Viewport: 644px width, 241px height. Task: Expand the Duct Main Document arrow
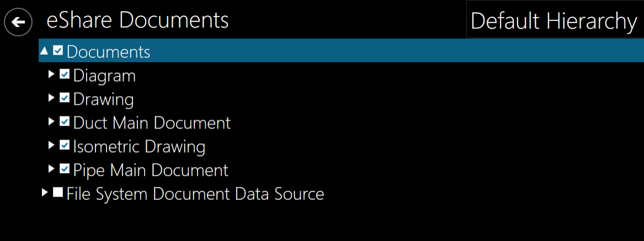point(51,121)
